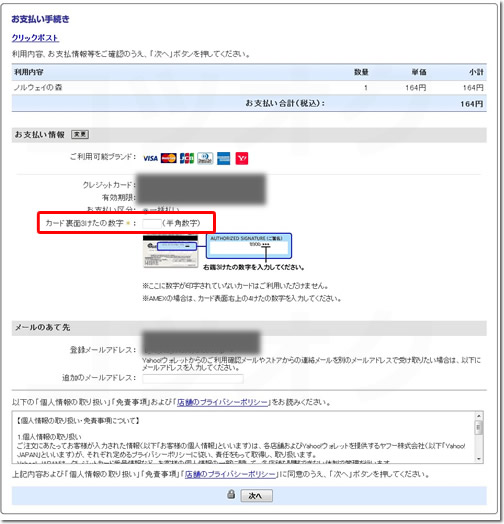Click the JCB brand logo
Viewport: 504px width, 524px height.
tap(187, 158)
